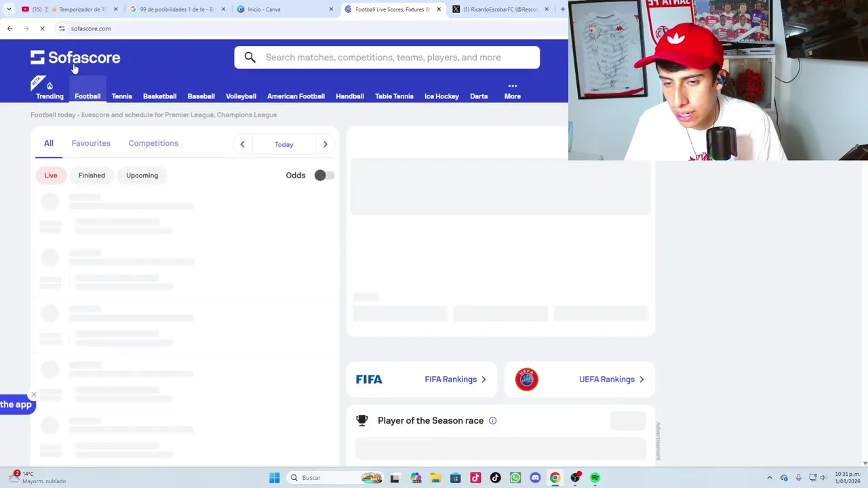
Task: Open Task View on the taskbar
Action: [x=395, y=478]
